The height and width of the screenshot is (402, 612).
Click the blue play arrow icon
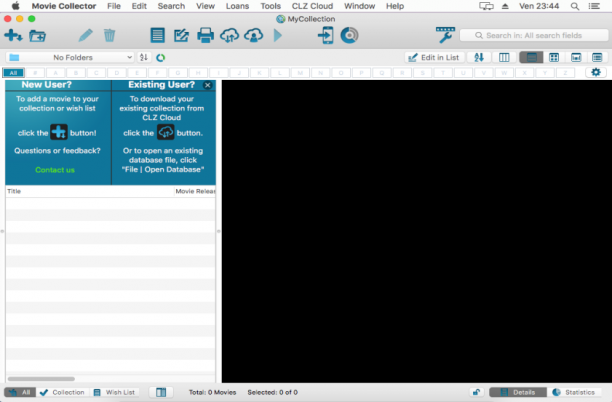[x=278, y=36]
